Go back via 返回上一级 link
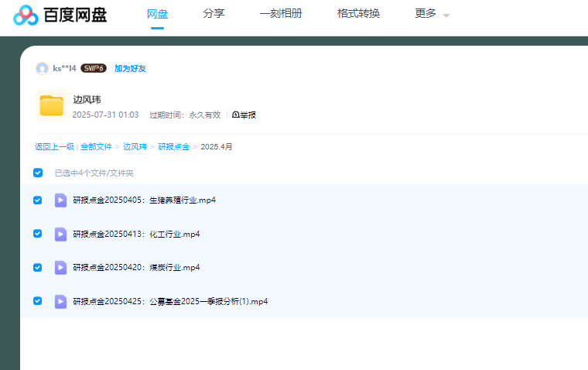Image resolution: width=588 pixels, height=370 pixels. click(54, 146)
